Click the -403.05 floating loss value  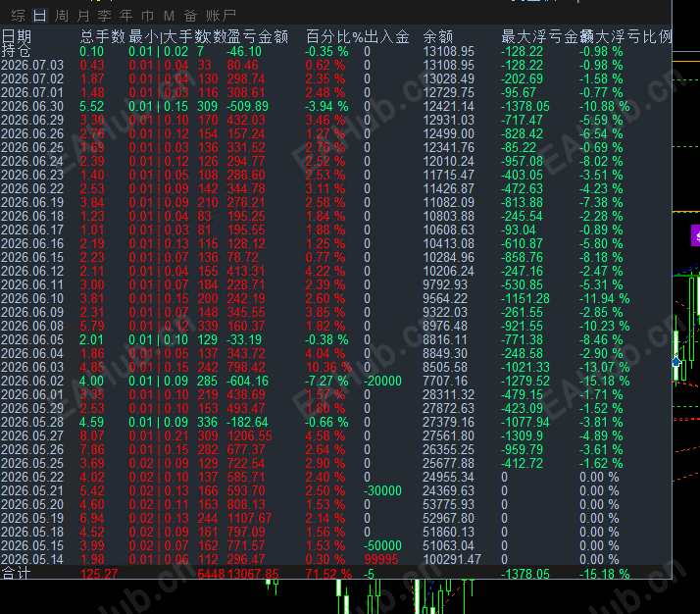tap(522, 175)
